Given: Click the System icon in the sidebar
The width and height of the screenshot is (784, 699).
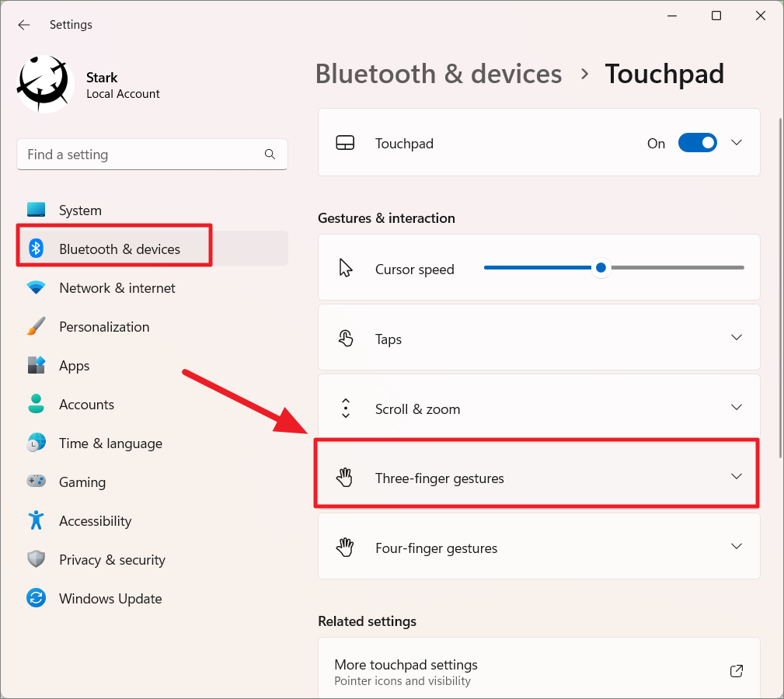Looking at the screenshot, I should (x=37, y=210).
